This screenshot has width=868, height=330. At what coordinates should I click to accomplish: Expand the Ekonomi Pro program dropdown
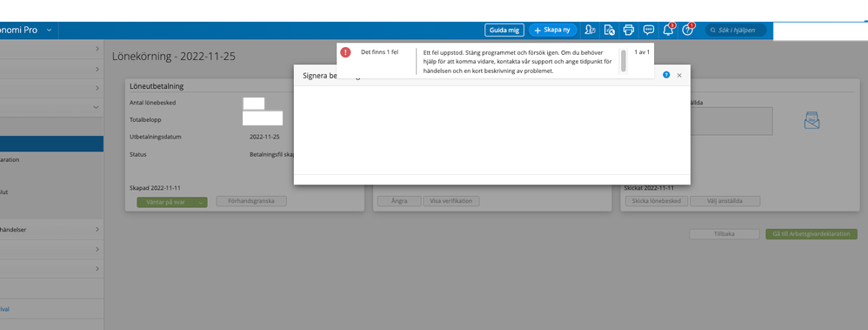[49, 30]
